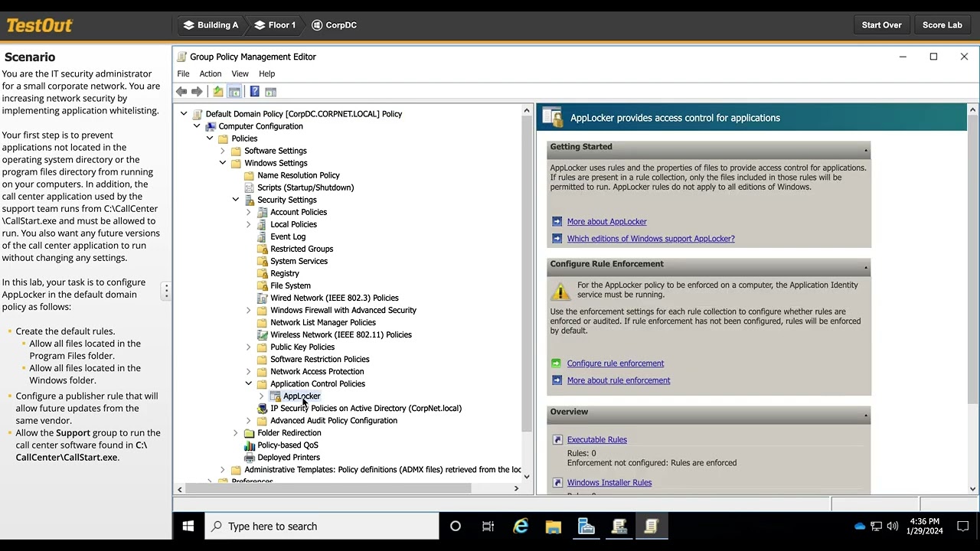Viewport: 980px width, 551px height.
Task: Collapse the Windows Settings node
Action: 223,163
